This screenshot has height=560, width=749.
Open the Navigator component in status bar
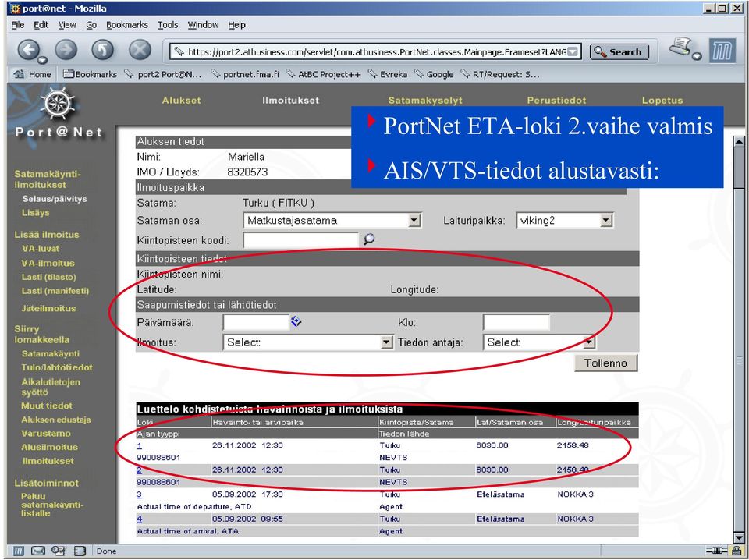(x=18, y=551)
